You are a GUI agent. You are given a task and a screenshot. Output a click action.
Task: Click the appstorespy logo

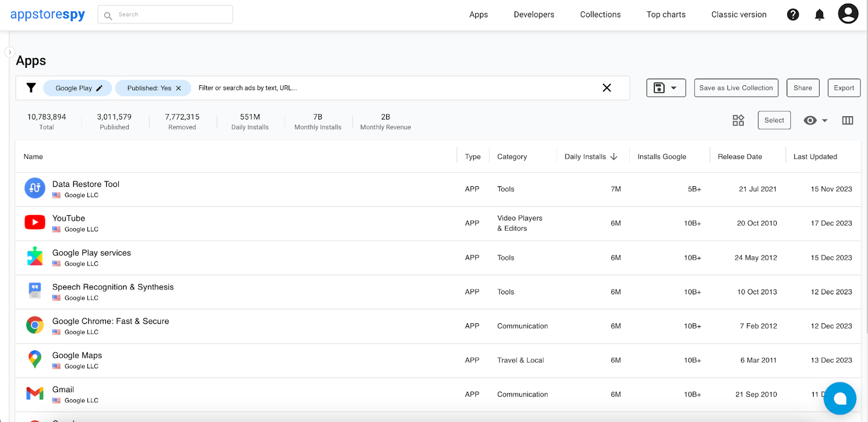[48, 15]
